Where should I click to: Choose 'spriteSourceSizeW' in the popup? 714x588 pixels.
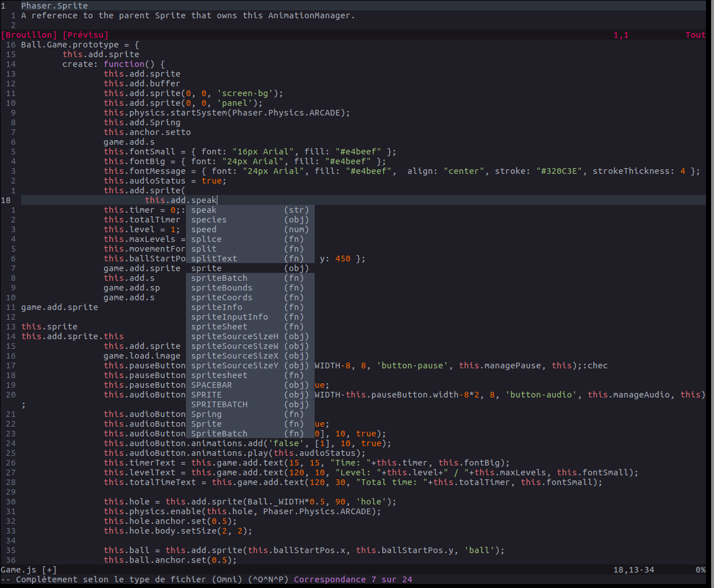point(250,346)
